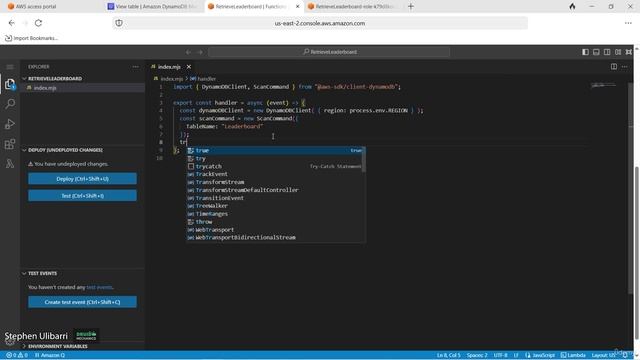The width and height of the screenshot is (640, 360).
Task: Open the Run and Debug view
Action: pos(10,124)
